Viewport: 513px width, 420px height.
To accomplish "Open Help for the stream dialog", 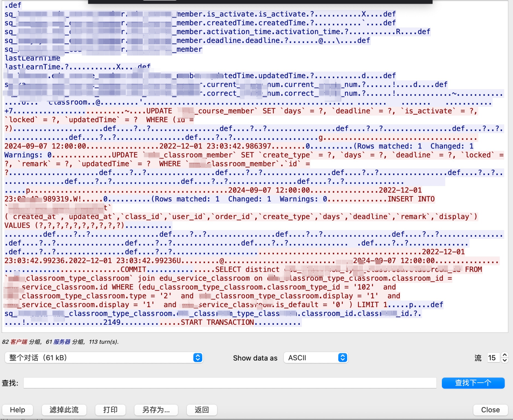I will click(x=17, y=410).
